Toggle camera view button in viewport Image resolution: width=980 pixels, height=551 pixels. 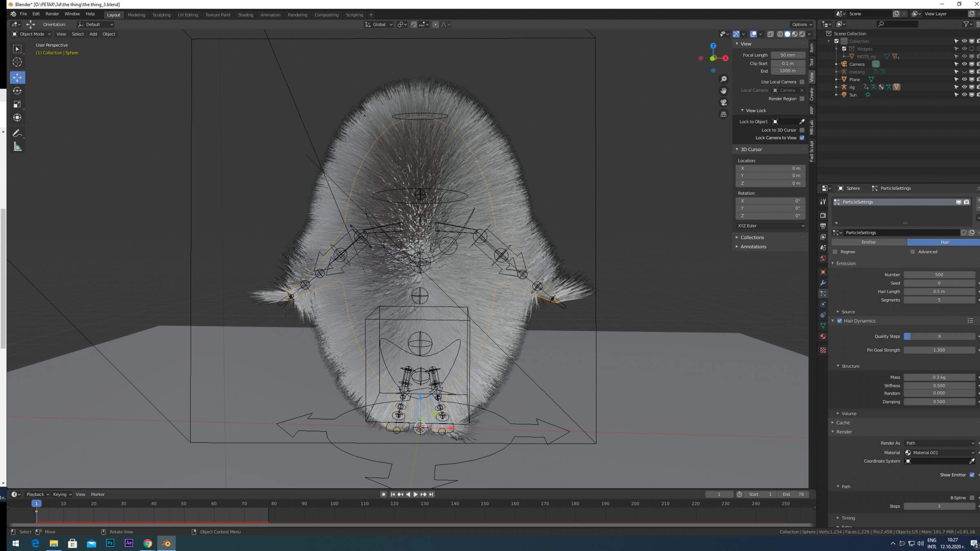724,102
